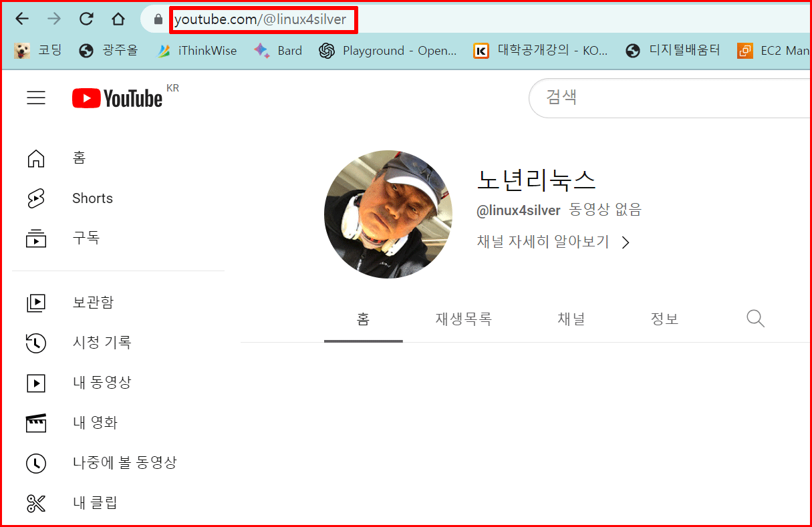This screenshot has height=527, width=812.
Task: Open the Bard bookmark
Action: tap(278, 50)
